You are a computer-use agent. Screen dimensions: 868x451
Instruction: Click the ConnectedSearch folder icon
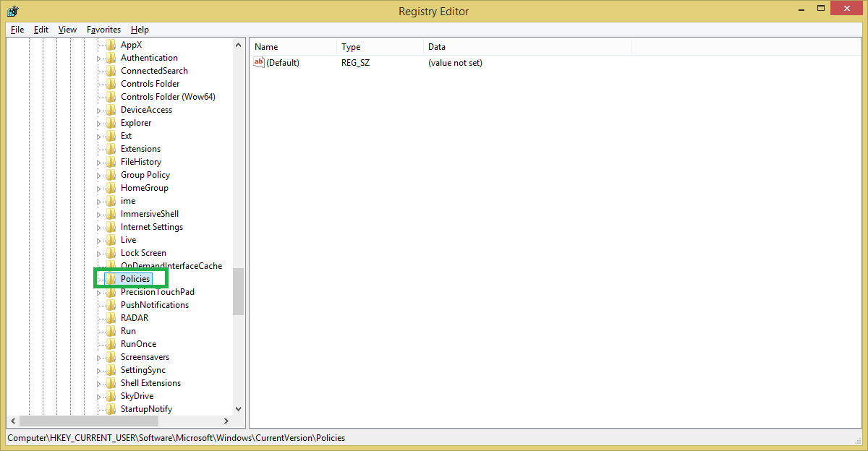point(111,71)
